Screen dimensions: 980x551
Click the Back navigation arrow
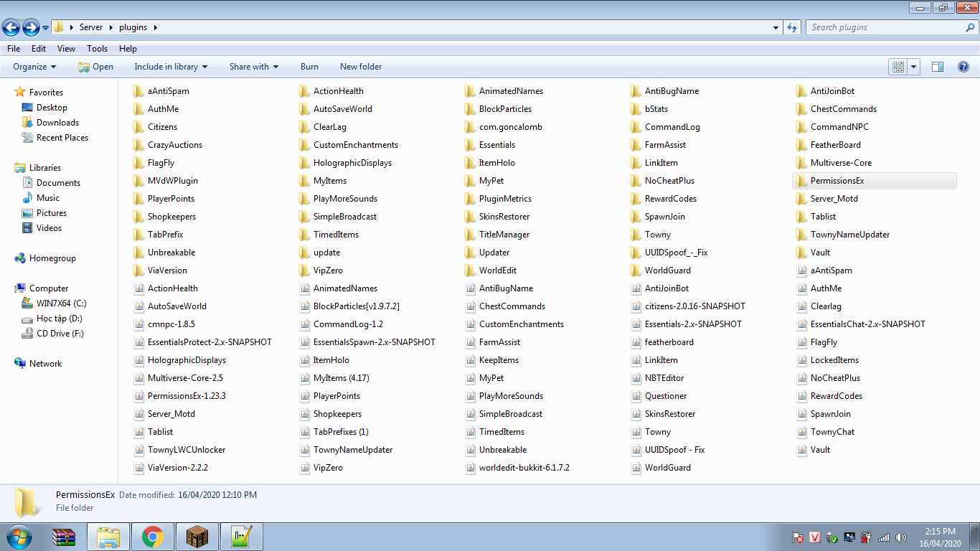click(x=11, y=28)
